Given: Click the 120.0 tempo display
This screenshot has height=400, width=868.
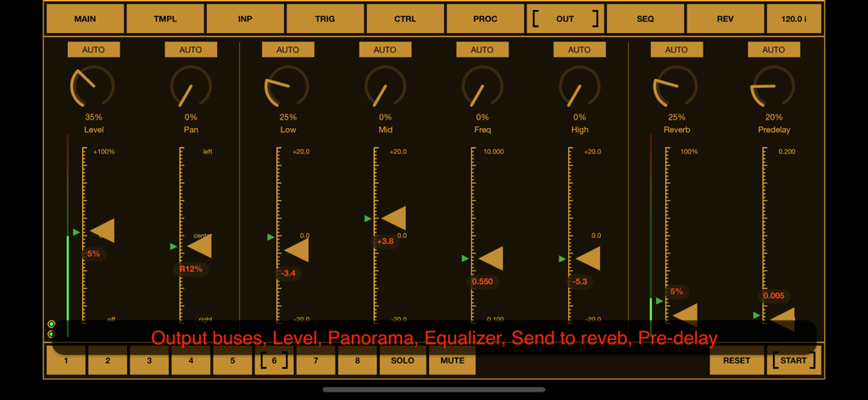Looking at the screenshot, I should pos(793,19).
